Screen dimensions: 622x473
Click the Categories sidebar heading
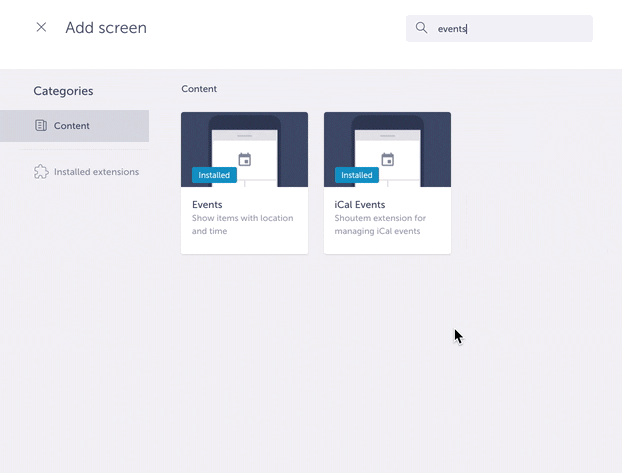[x=63, y=91]
